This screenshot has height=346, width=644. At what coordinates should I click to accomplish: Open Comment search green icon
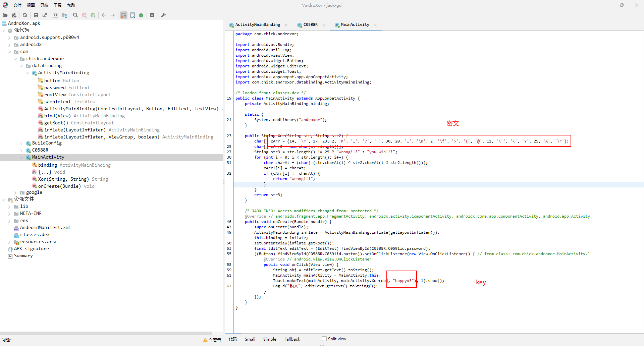pos(93,15)
